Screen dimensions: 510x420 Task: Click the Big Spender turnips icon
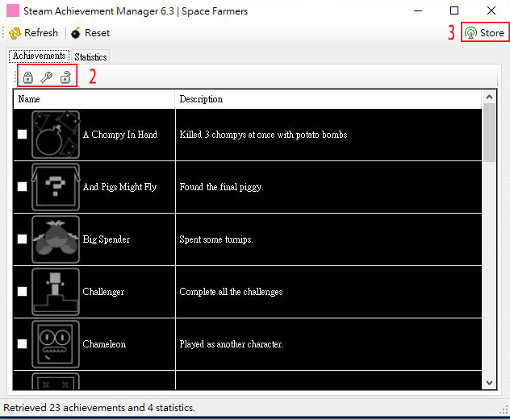pos(56,239)
